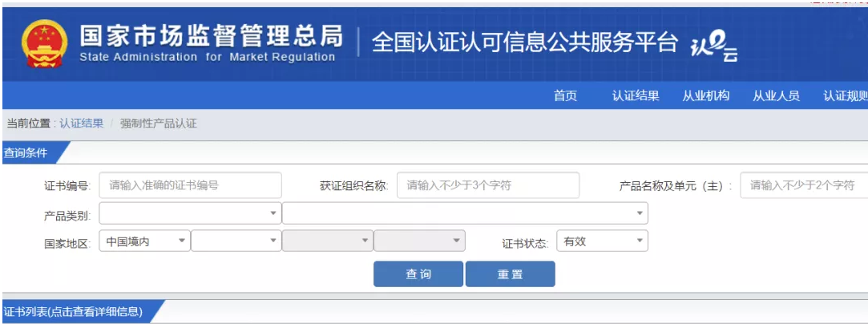Open the 从业人员 menu item
Viewport: 868px width, 324px height.
click(x=776, y=95)
